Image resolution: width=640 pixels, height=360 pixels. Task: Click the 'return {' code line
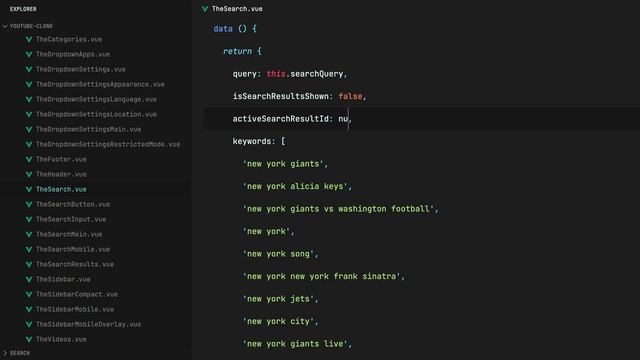(242, 51)
